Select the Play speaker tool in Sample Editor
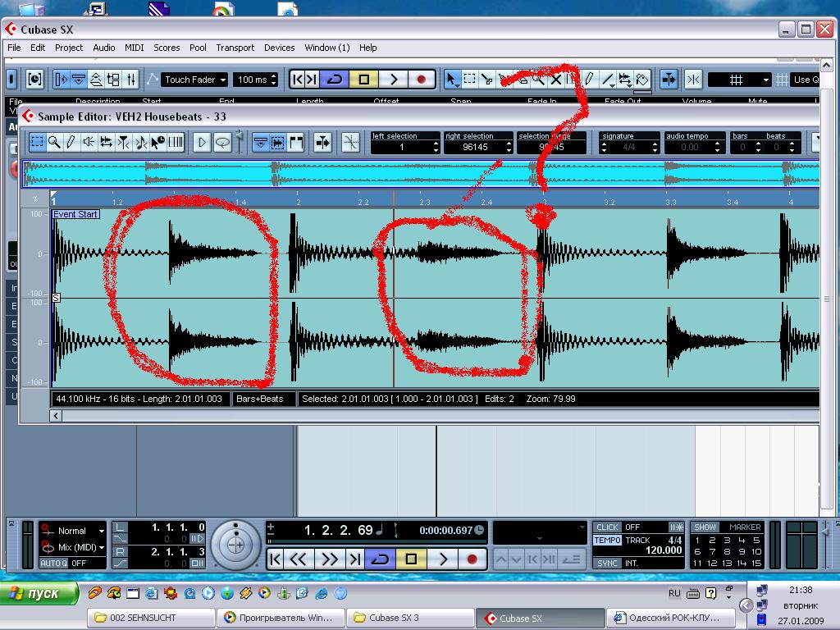The image size is (840, 630). tap(89, 143)
